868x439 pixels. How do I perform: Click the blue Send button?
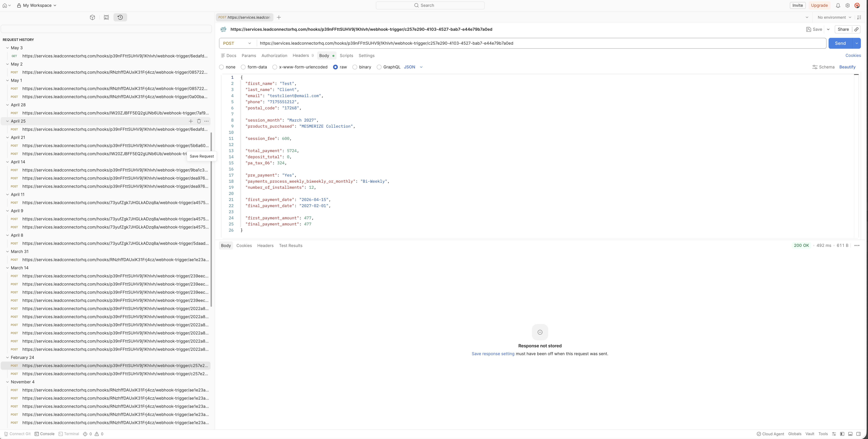pos(840,43)
